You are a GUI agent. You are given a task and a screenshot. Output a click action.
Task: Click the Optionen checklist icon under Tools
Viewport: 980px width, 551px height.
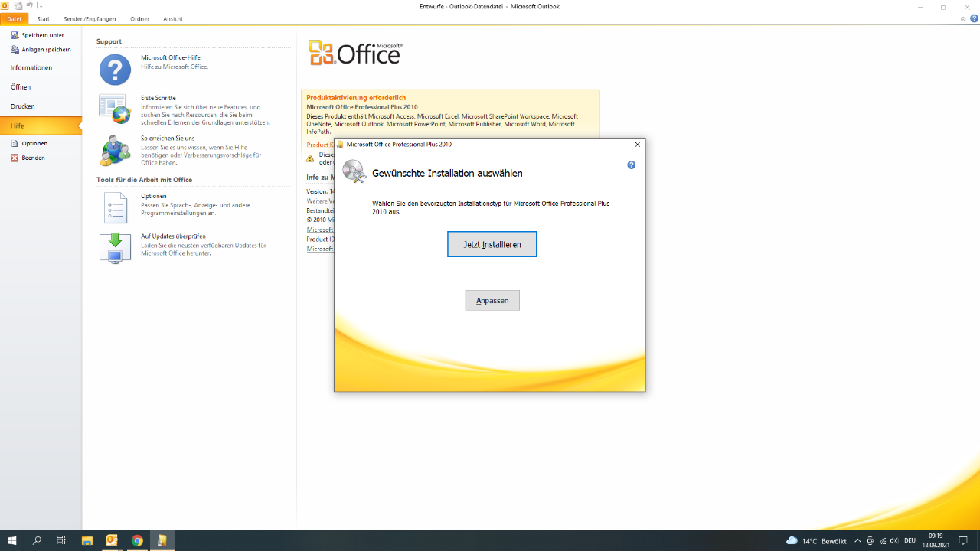pyautogui.click(x=115, y=207)
